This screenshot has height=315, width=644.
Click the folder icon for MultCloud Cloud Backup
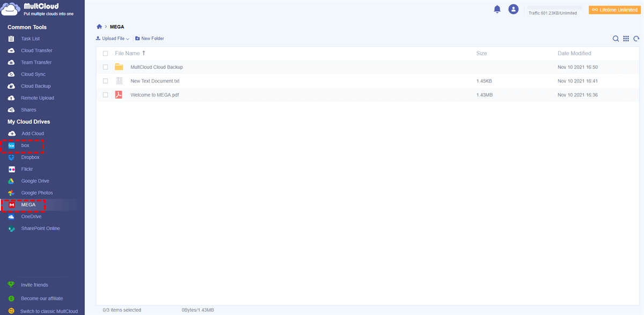pos(119,67)
